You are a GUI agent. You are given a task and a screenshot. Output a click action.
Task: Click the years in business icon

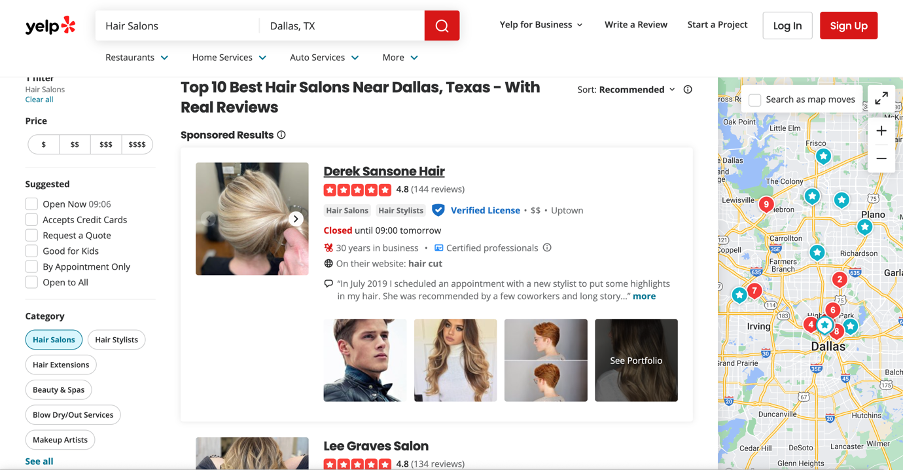point(329,248)
